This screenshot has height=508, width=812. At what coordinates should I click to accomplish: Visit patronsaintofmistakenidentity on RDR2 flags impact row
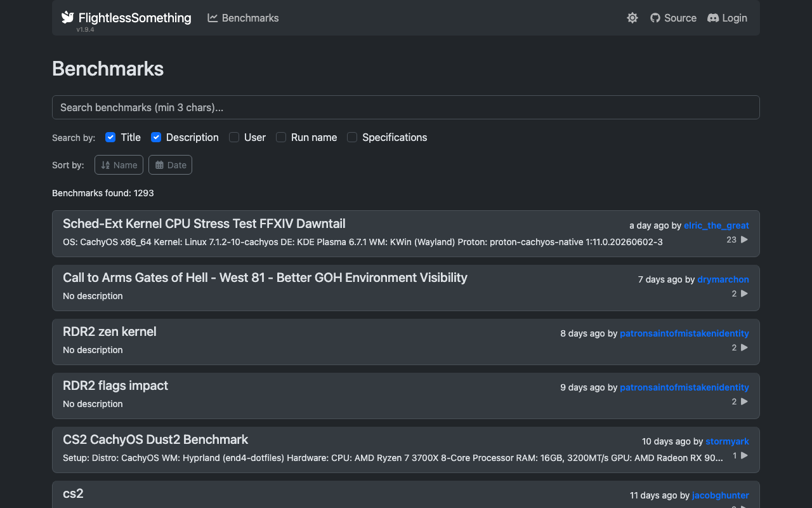[684, 387]
